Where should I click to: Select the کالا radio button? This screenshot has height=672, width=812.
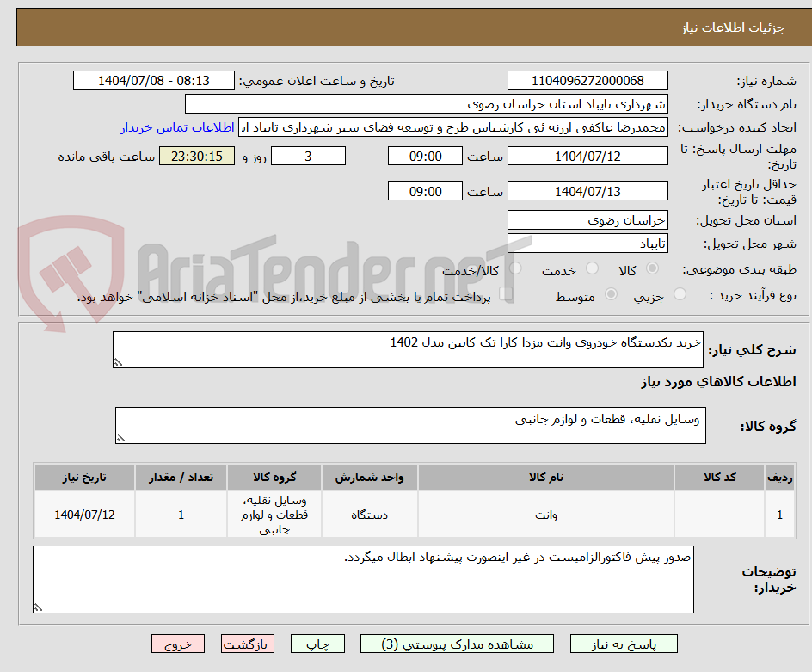point(653,268)
